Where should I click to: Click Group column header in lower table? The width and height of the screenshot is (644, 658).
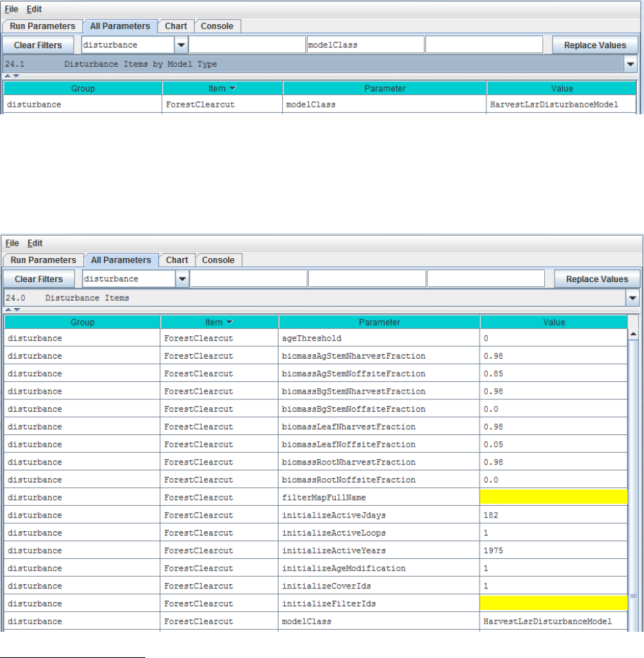point(83,323)
